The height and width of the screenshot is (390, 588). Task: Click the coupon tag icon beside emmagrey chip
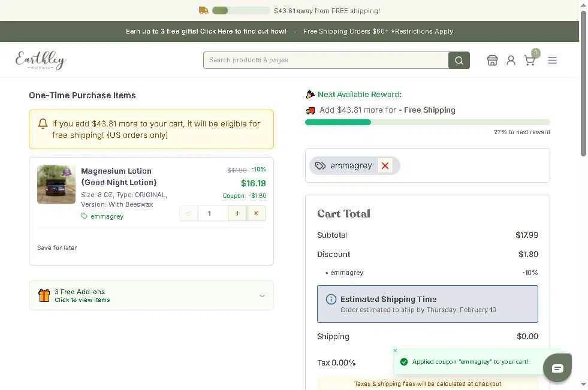(x=320, y=165)
